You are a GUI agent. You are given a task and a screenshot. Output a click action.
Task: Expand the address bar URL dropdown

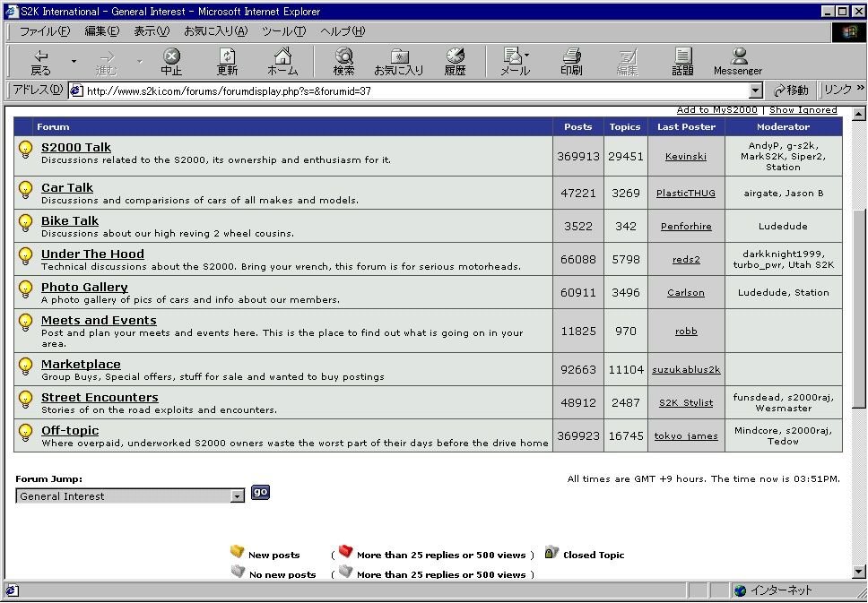(755, 90)
